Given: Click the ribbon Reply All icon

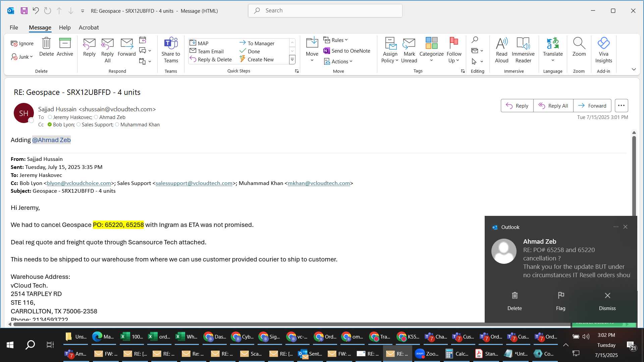Looking at the screenshot, I should click(x=107, y=50).
